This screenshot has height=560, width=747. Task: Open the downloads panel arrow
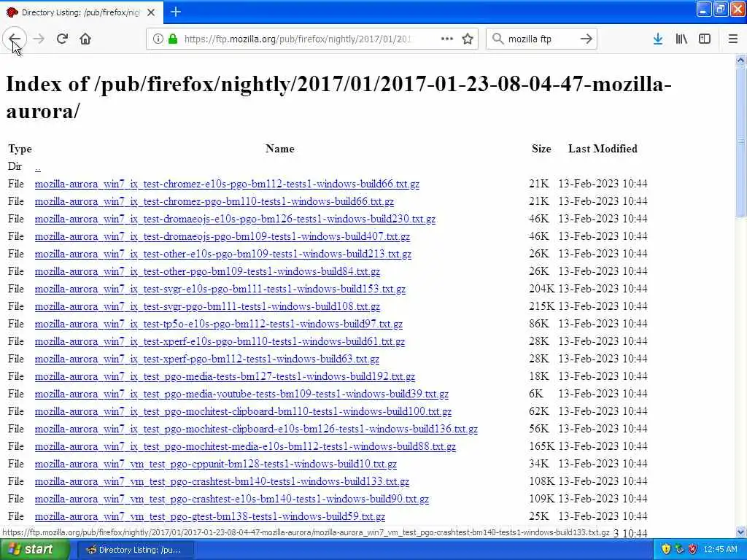pyautogui.click(x=658, y=39)
